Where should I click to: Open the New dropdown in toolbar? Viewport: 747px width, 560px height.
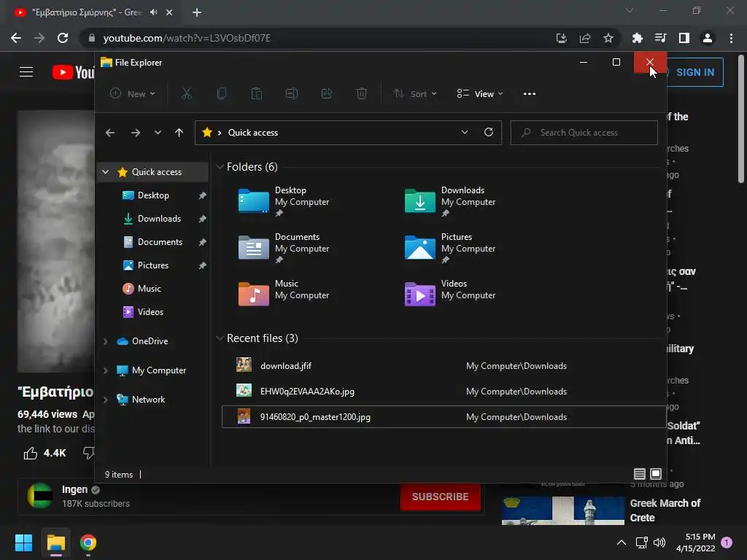[133, 94]
